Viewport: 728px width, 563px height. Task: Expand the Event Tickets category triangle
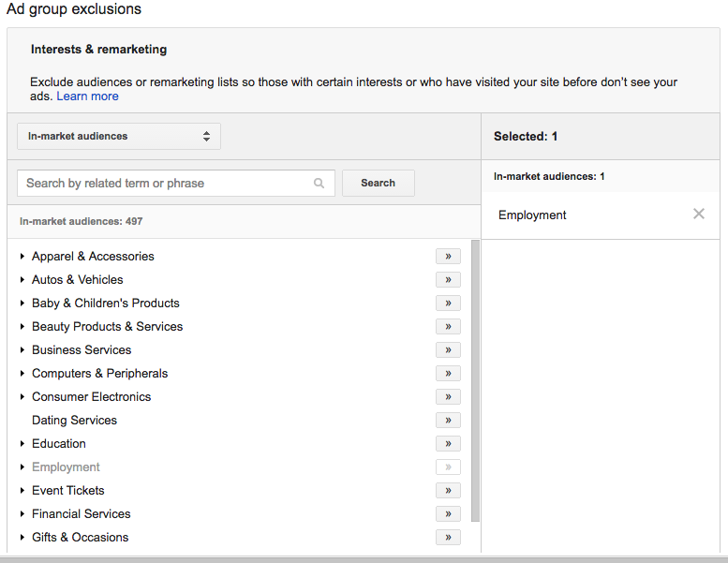point(22,491)
